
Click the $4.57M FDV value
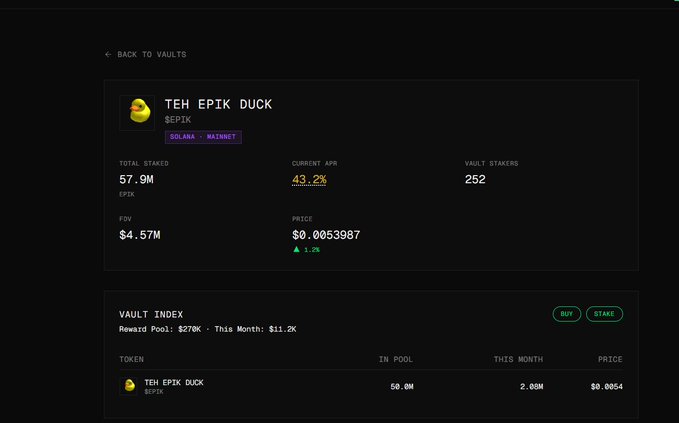(x=139, y=235)
